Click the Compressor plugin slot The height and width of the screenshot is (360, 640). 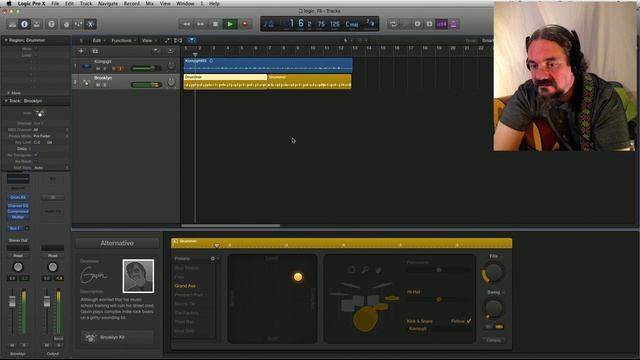[18, 211]
